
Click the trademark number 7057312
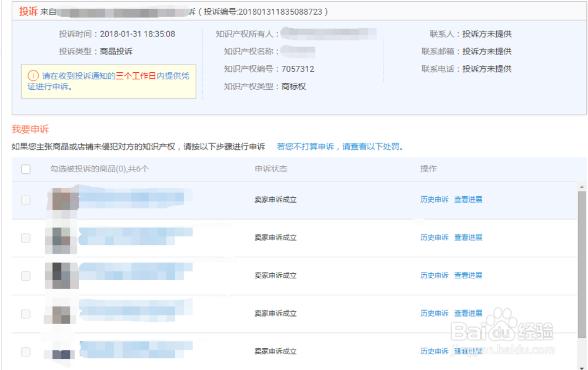pos(298,69)
